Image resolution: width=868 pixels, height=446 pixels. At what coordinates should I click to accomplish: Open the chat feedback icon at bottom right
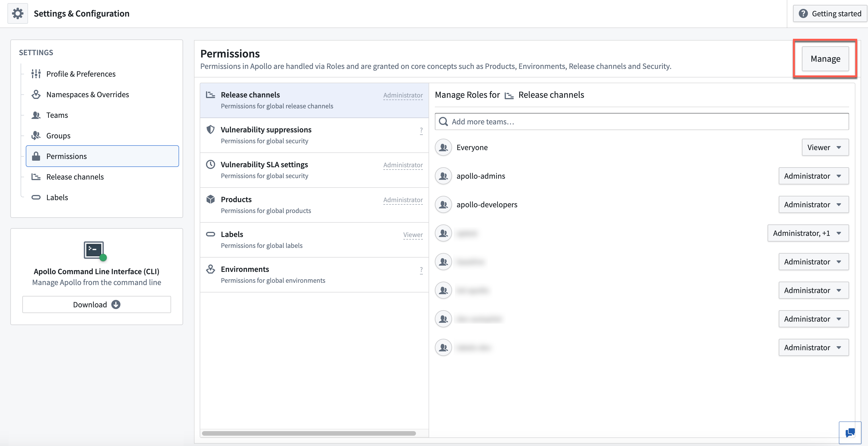850,433
